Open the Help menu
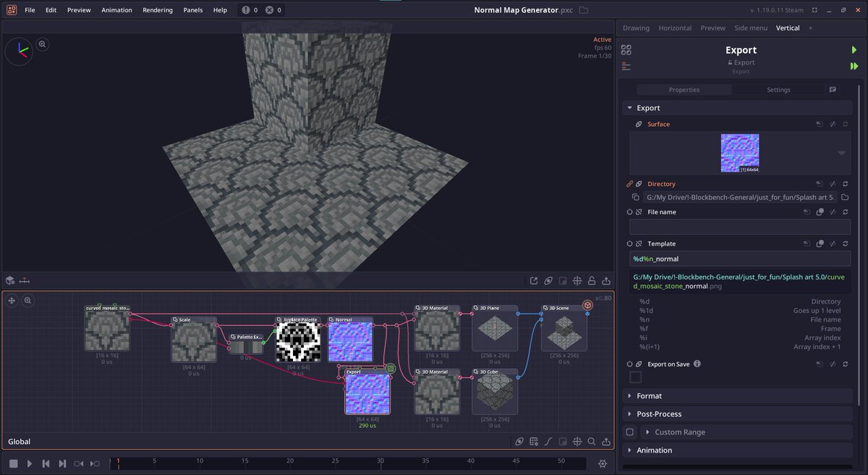This screenshot has width=868, height=475. pyautogui.click(x=220, y=10)
